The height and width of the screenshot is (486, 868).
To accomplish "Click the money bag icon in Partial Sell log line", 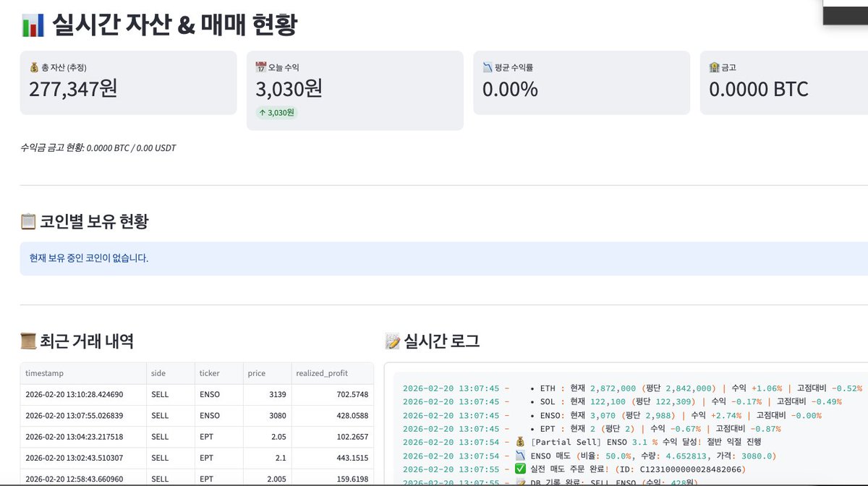I will [520, 441].
